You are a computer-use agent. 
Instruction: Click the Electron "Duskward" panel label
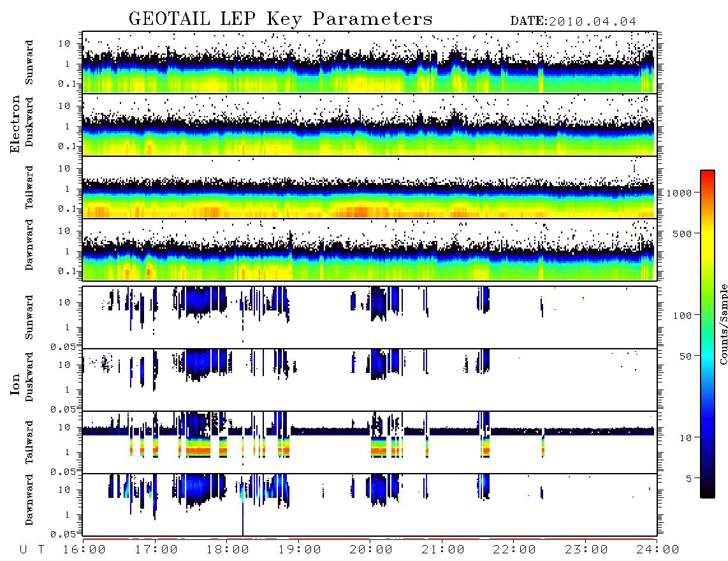tap(29, 122)
